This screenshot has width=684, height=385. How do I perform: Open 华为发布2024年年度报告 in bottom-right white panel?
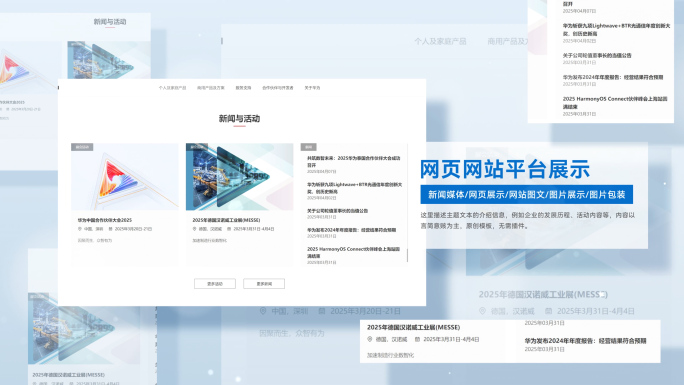[585, 341]
